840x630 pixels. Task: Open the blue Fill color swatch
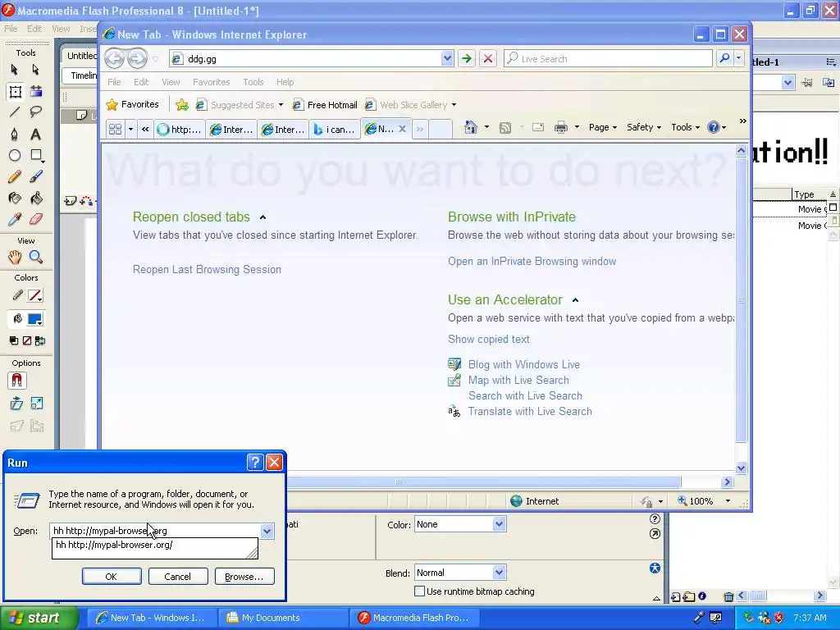pyautogui.click(x=34, y=319)
